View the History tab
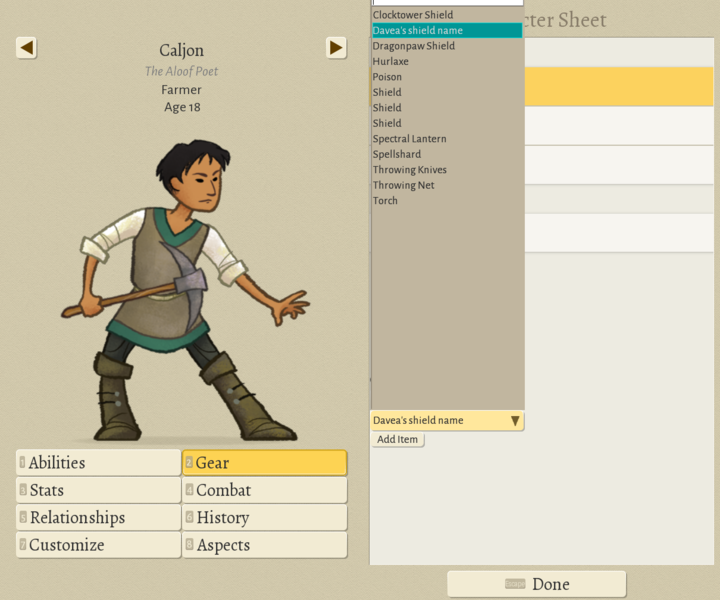Image resolution: width=720 pixels, height=600 pixels. (265, 517)
